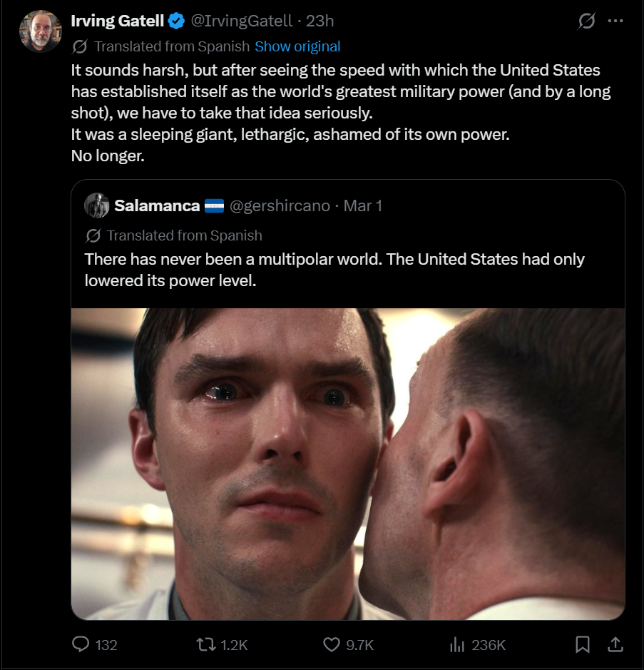Click the Grok icon near top right
This screenshot has height=670, width=644.
[x=586, y=21]
